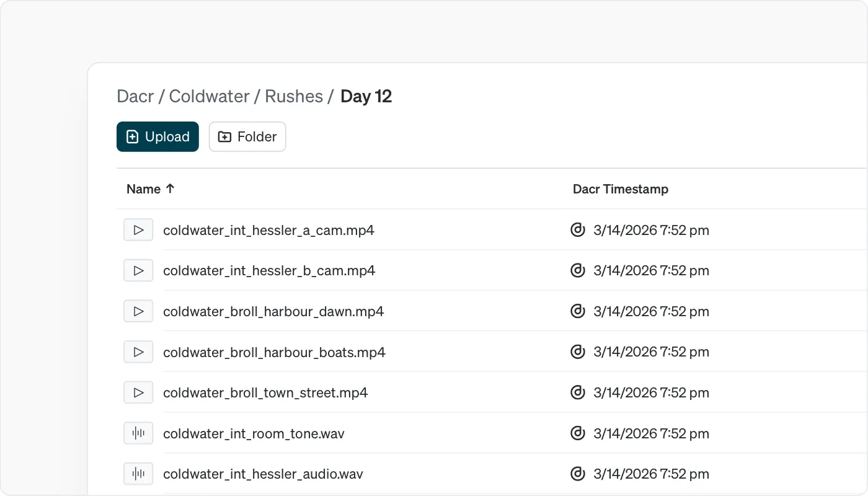868x496 pixels.
Task: Dacr timestamp icon in town_street row
Action: point(577,392)
